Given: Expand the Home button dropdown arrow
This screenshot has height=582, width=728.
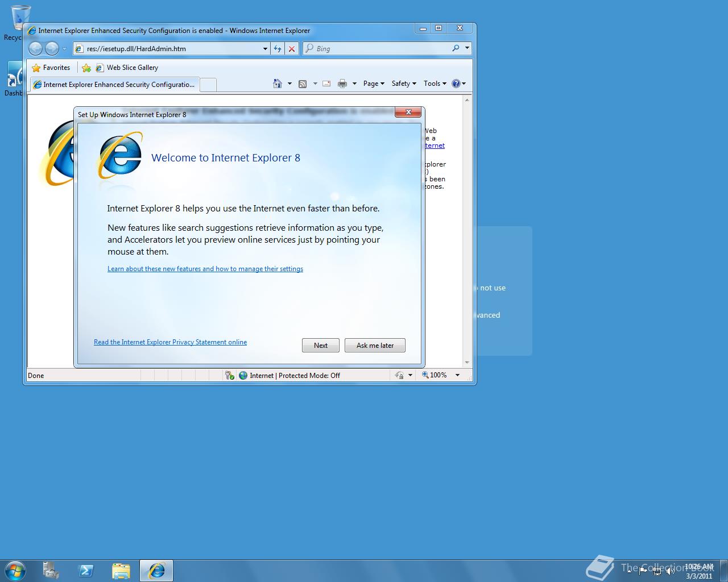Looking at the screenshot, I should [x=289, y=84].
